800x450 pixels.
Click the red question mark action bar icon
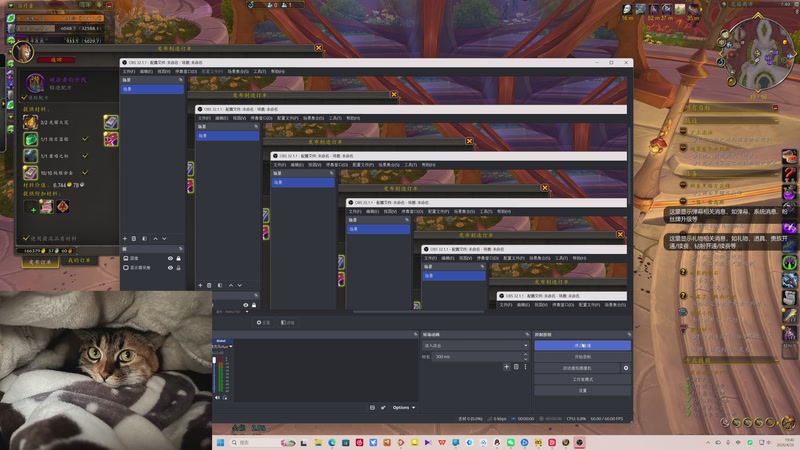(x=790, y=174)
